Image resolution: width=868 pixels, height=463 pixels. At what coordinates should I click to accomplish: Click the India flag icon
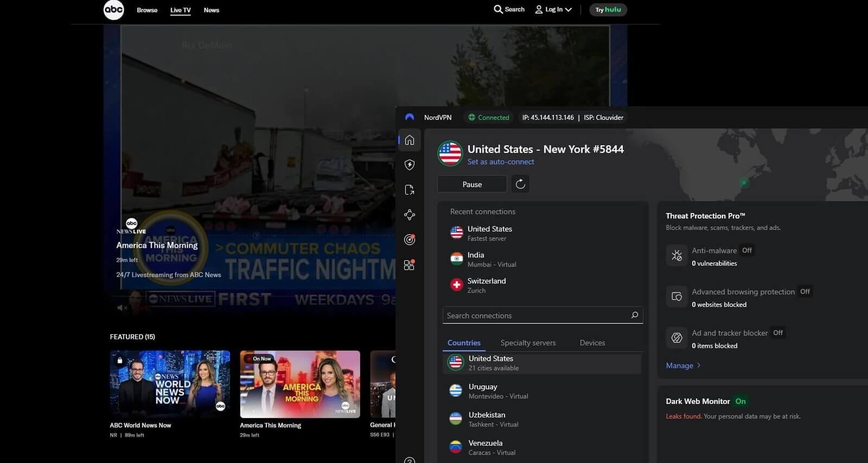tap(457, 259)
